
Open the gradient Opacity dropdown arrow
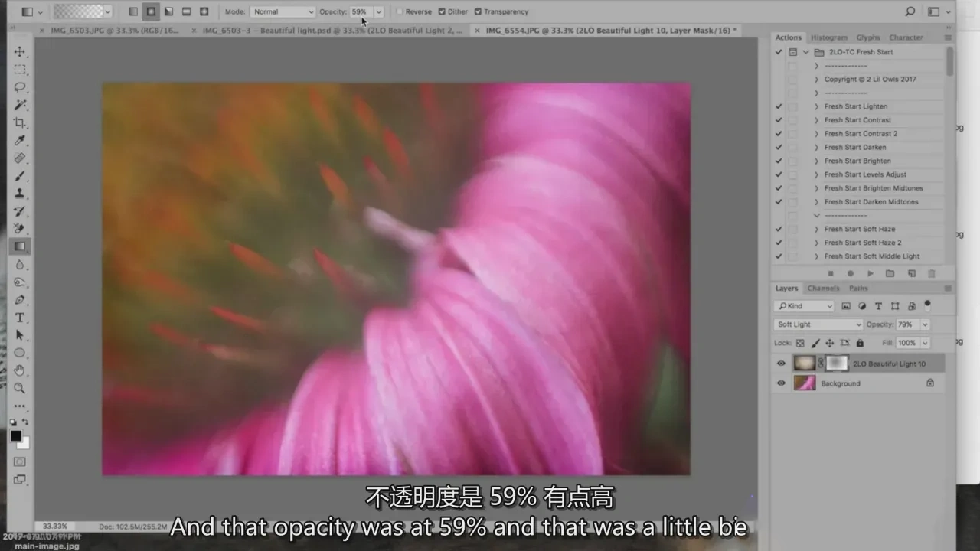point(378,12)
